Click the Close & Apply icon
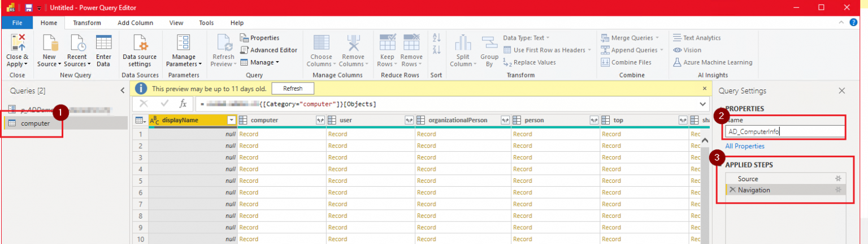 (17, 43)
